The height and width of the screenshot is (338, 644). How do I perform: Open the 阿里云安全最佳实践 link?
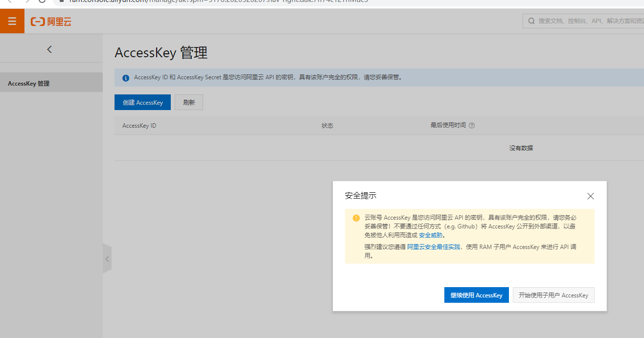click(434, 247)
